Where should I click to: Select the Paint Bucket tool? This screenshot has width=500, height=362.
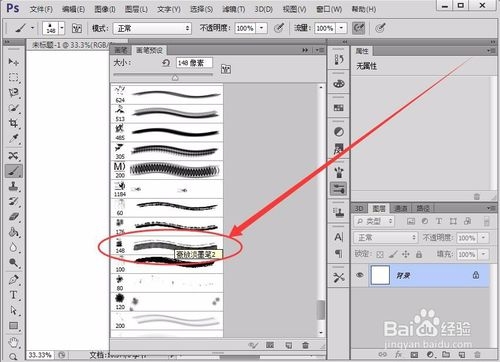click(13, 232)
